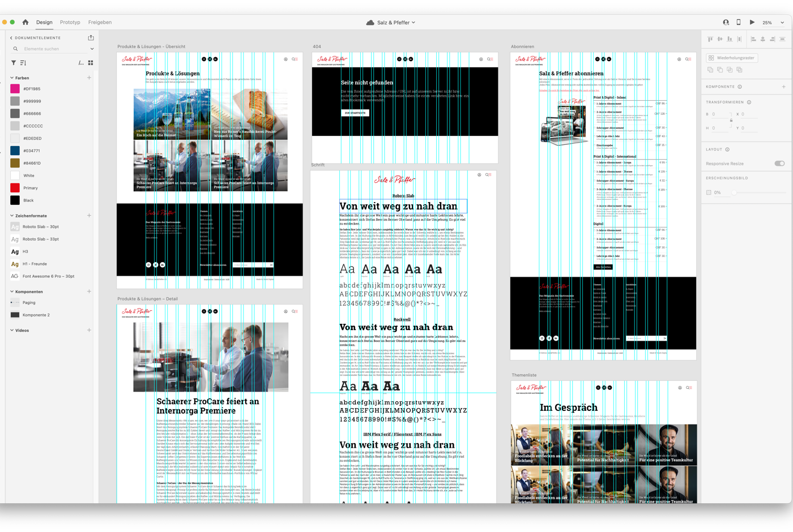This screenshot has width=793, height=532.
Task: Click the invite to document icon
Action: tap(726, 22)
